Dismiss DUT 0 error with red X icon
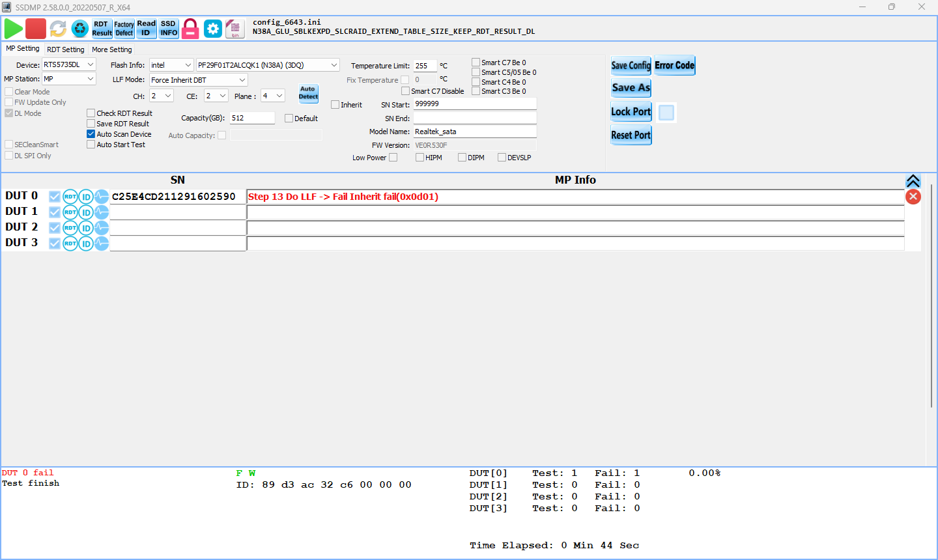This screenshot has width=938, height=560. pos(913,197)
